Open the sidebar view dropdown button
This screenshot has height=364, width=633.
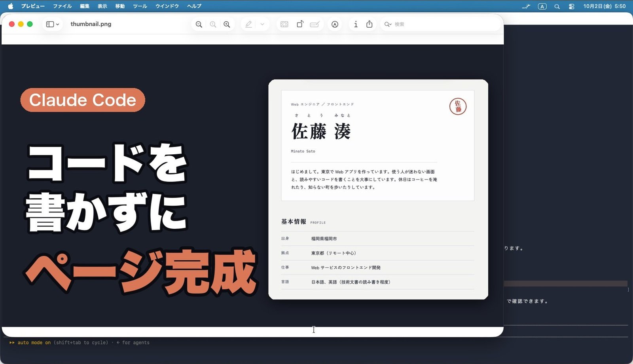(x=53, y=24)
